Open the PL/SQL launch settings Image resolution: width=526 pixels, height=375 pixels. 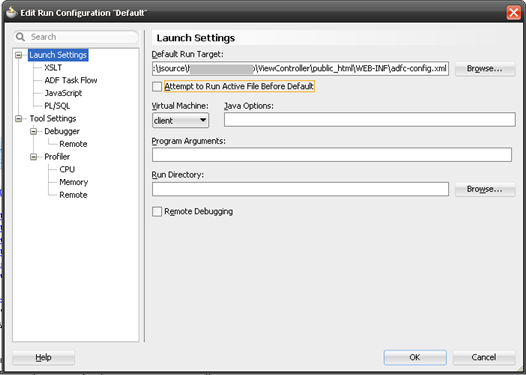[57, 106]
